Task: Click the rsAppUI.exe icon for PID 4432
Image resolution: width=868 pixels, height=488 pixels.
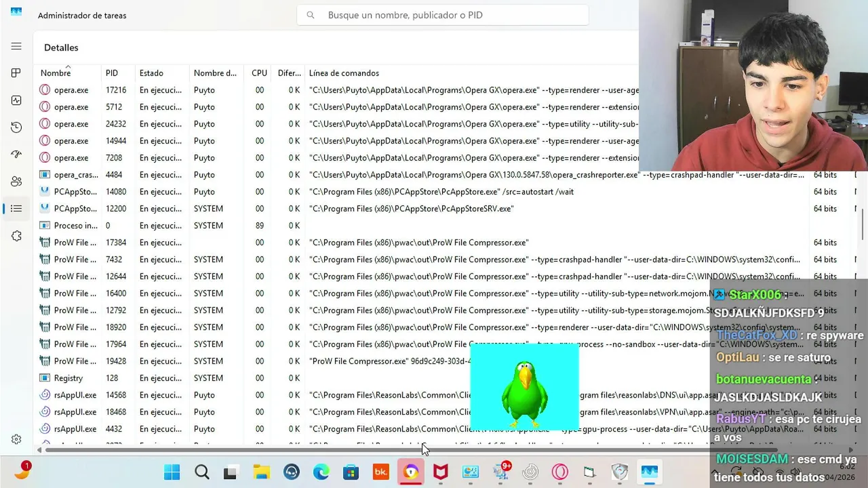Action: point(45,428)
